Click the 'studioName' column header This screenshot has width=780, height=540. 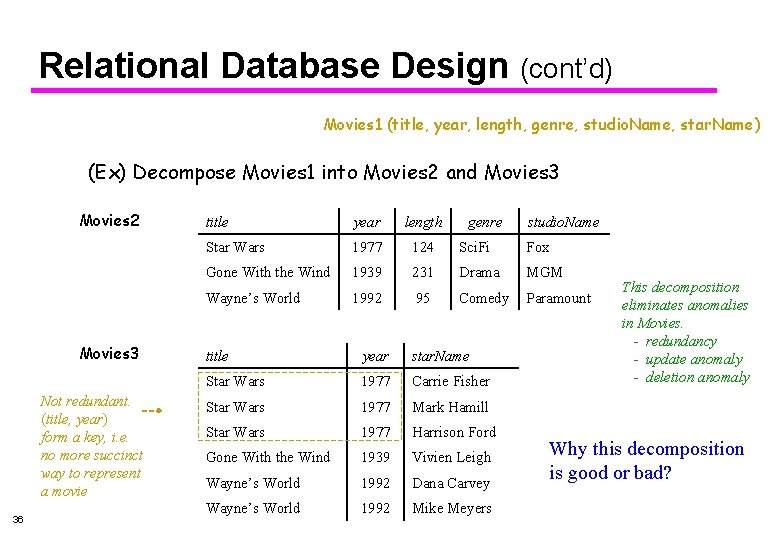point(563,222)
